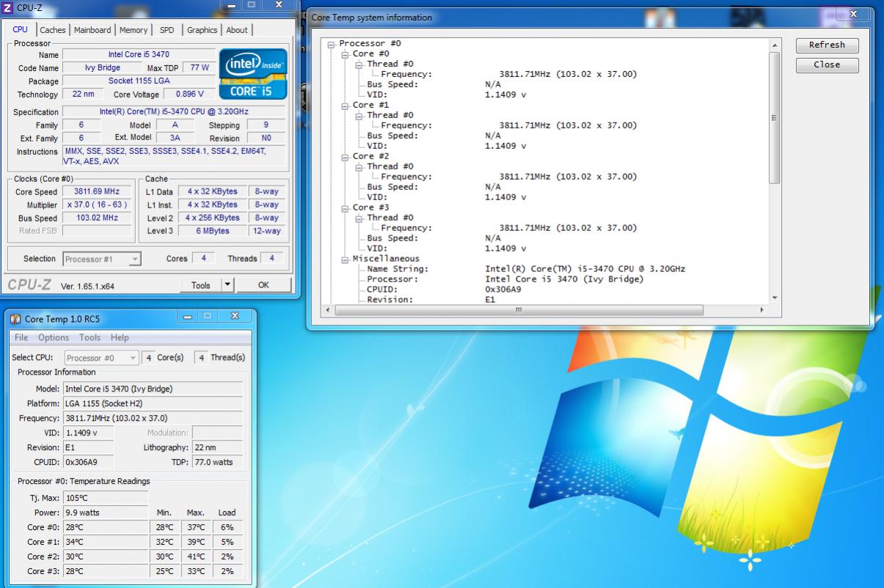Click the CPUID value 0x306A9 in Core Temp
This screenshot has height=588, width=884.
coord(89,462)
